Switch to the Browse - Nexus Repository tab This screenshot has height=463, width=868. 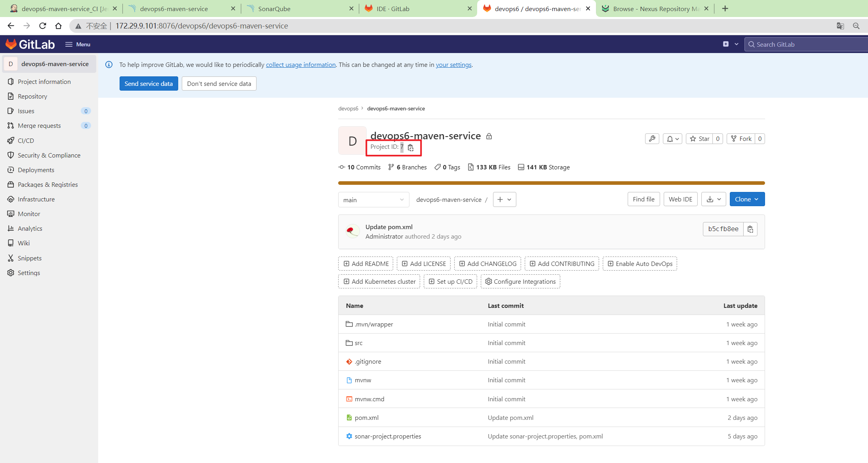click(x=655, y=8)
